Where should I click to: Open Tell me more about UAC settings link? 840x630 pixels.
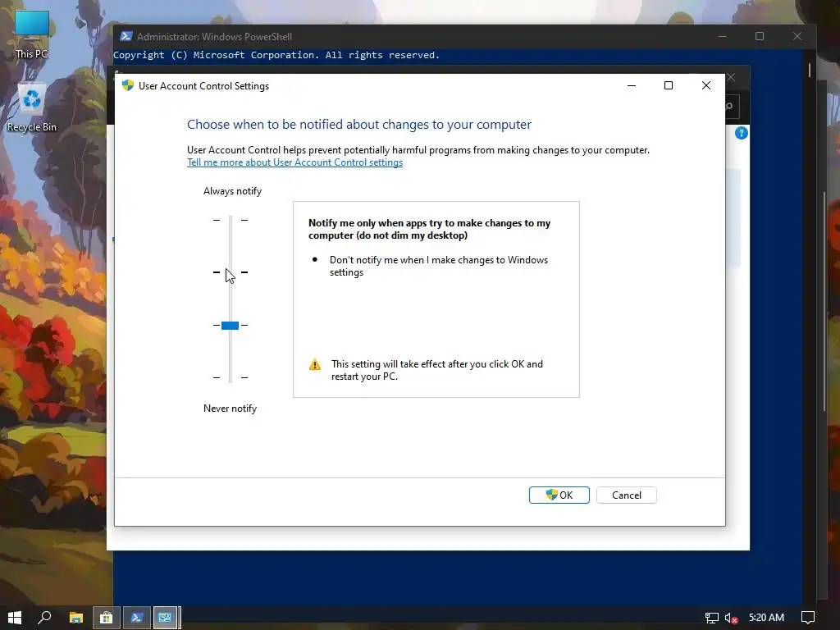(x=294, y=162)
